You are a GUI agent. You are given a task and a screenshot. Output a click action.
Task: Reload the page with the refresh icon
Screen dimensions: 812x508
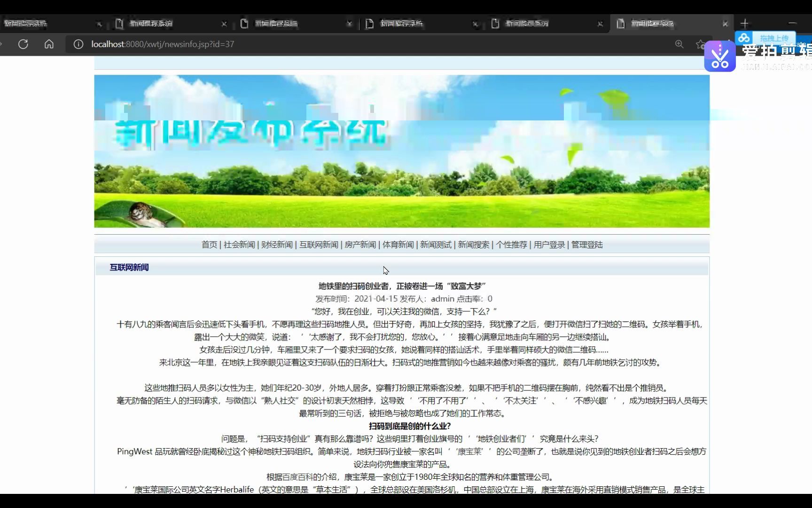pos(23,44)
